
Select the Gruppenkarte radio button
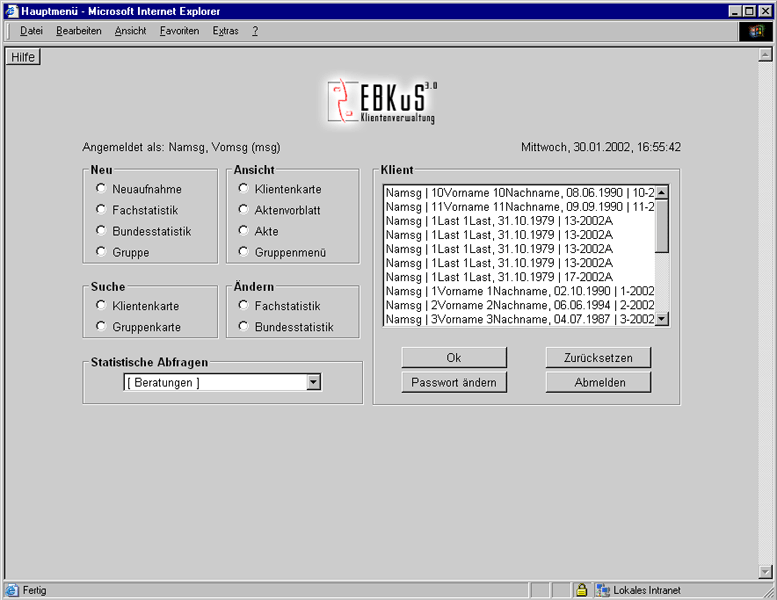pyautogui.click(x=101, y=326)
